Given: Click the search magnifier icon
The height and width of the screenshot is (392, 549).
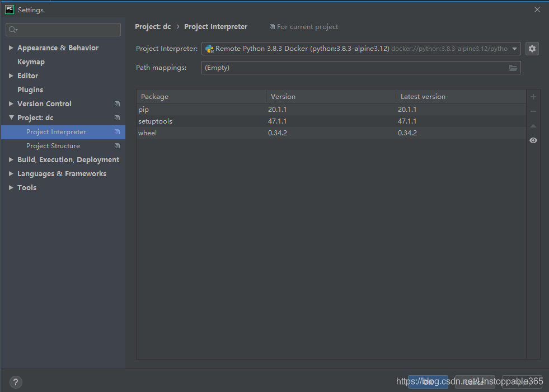Looking at the screenshot, I should pyautogui.click(x=13, y=30).
